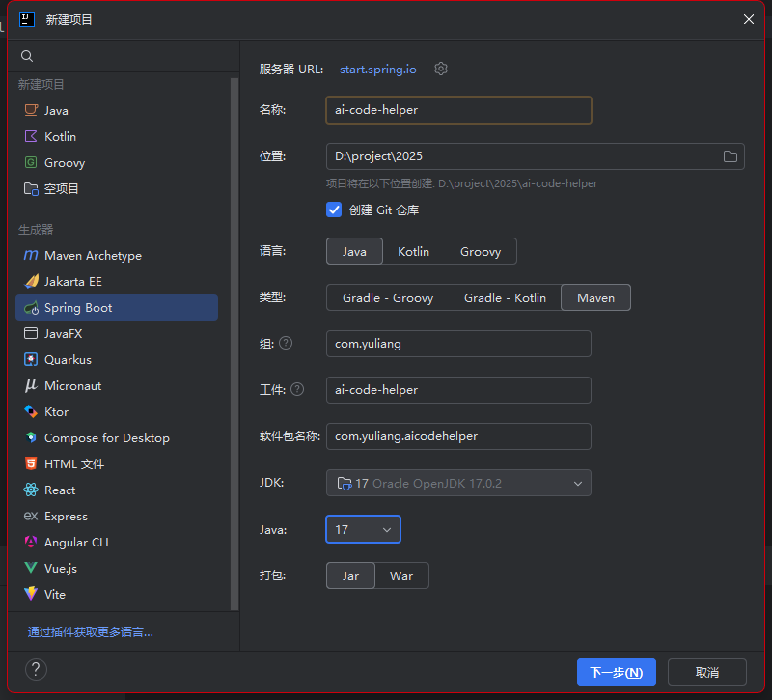Image resolution: width=772 pixels, height=700 pixels.
Task: Open dialog help question mark button
Action: (36, 670)
